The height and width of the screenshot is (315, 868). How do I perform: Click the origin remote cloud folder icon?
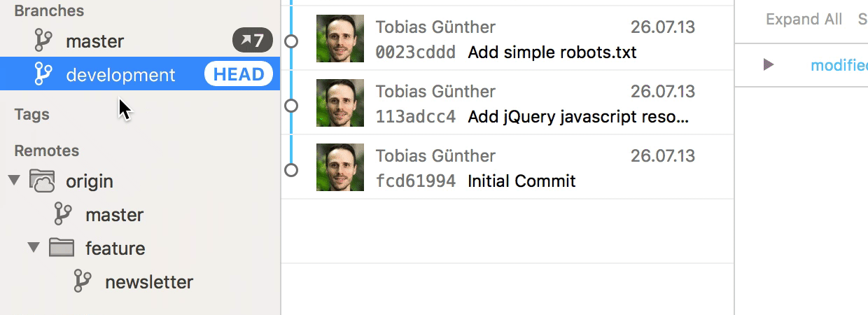point(42,181)
